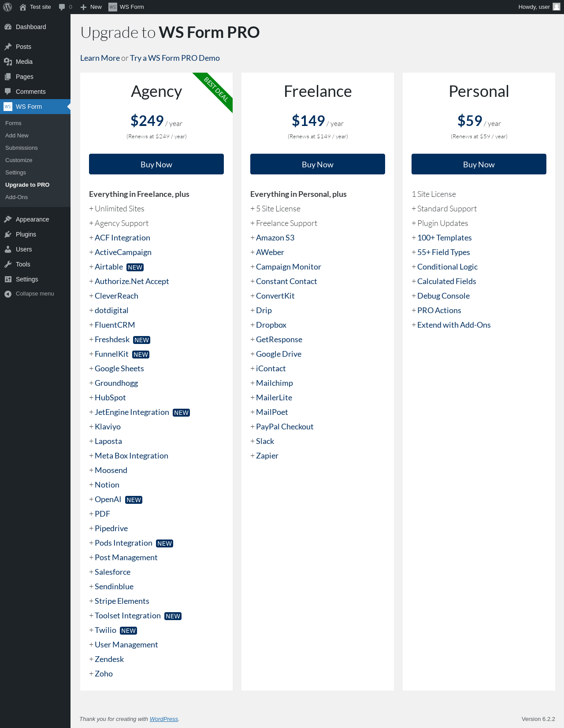Open Submissions in the sidebar
This screenshot has height=728, width=564.
(22, 148)
